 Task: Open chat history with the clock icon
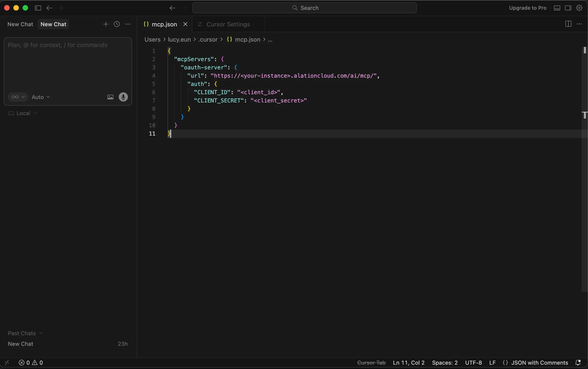[x=117, y=24]
